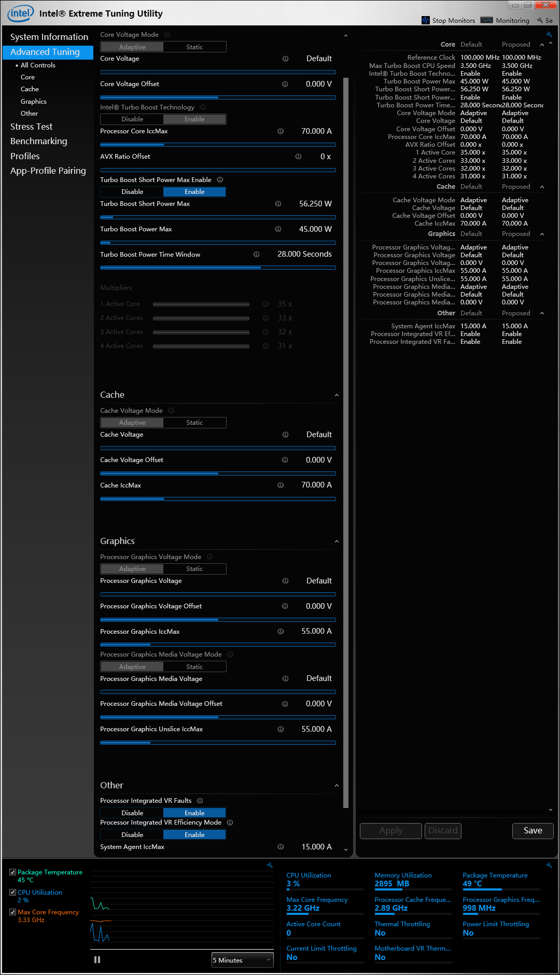Open info icon for Processor Graphics Voltage
560x975 pixels.
285,581
